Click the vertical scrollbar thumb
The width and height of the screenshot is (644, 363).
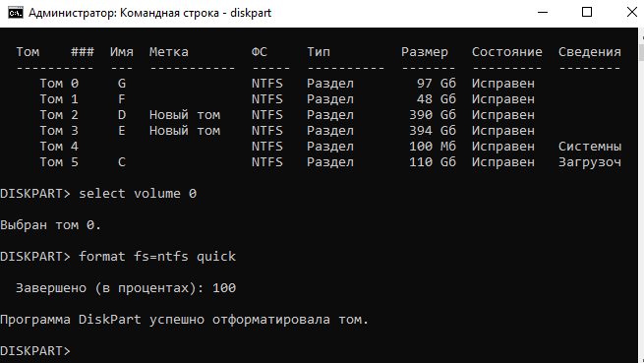pyautogui.click(x=641, y=52)
